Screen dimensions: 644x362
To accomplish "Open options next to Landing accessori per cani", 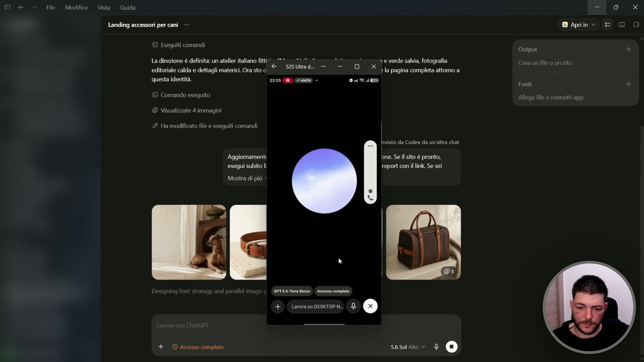I will pyautogui.click(x=186, y=25).
